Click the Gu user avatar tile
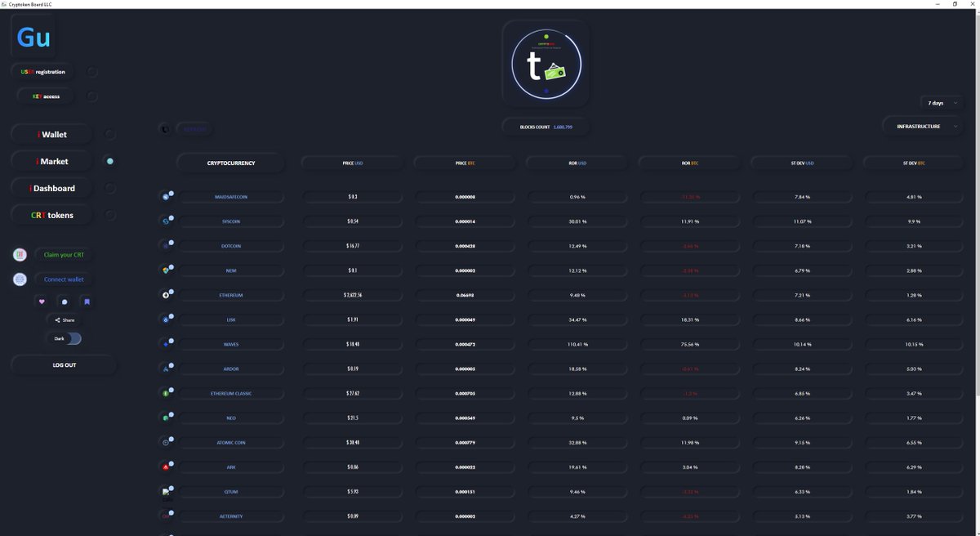Image resolution: width=980 pixels, height=536 pixels. pyautogui.click(x=33, y=38)
